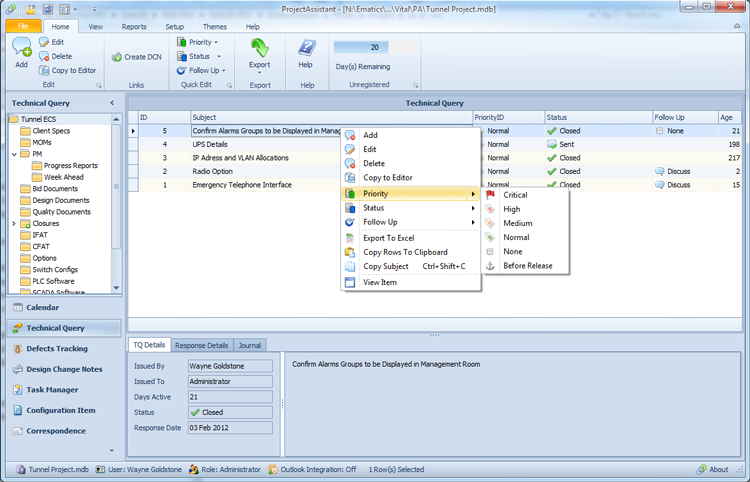The height and width of the screenshot is (482, 750).
Task: Click the Create DCN icon
Action: tap(116, 57)
